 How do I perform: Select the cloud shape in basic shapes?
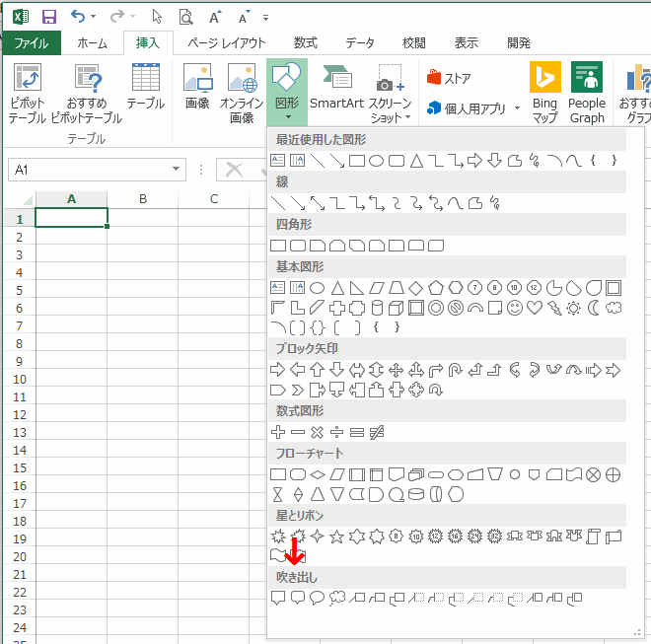pyautogui.click(x=614, y=308)
